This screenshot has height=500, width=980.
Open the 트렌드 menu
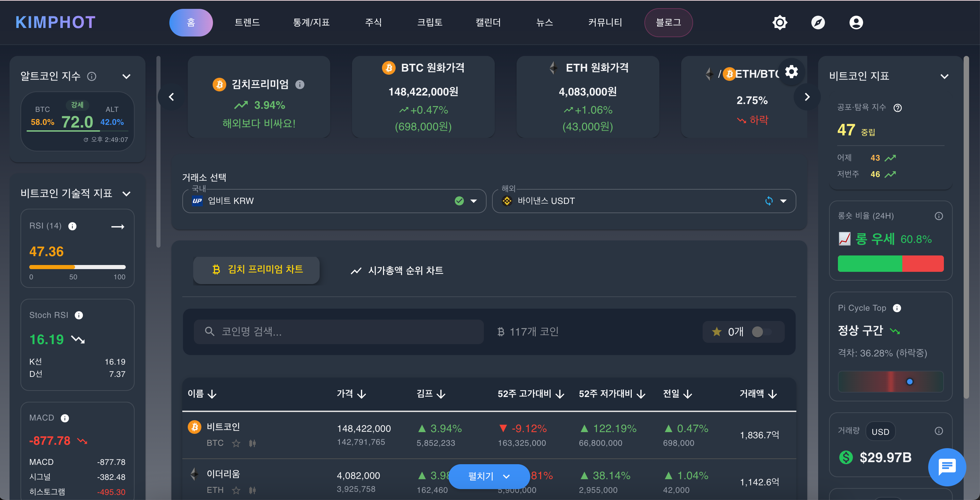247,23
